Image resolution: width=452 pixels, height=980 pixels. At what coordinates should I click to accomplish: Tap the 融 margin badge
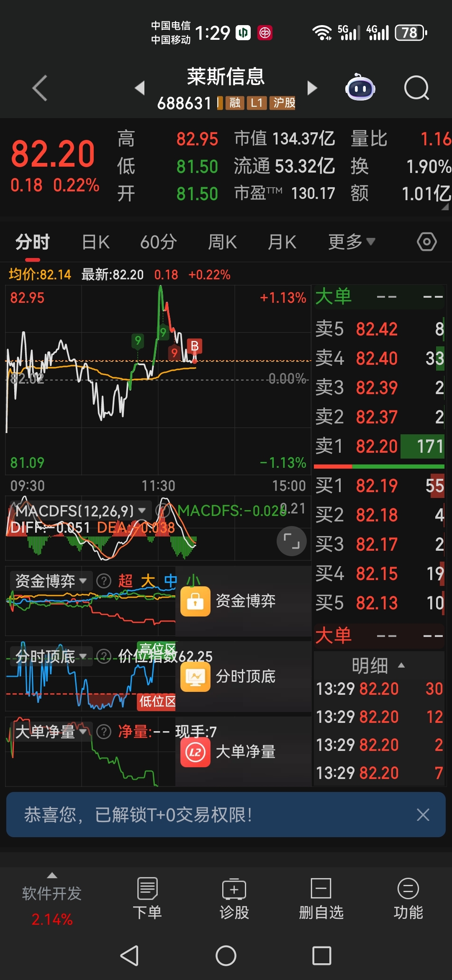235,103
